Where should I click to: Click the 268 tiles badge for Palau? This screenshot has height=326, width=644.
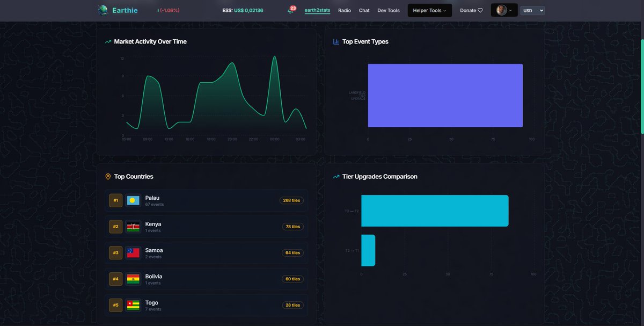click(291, 200)
